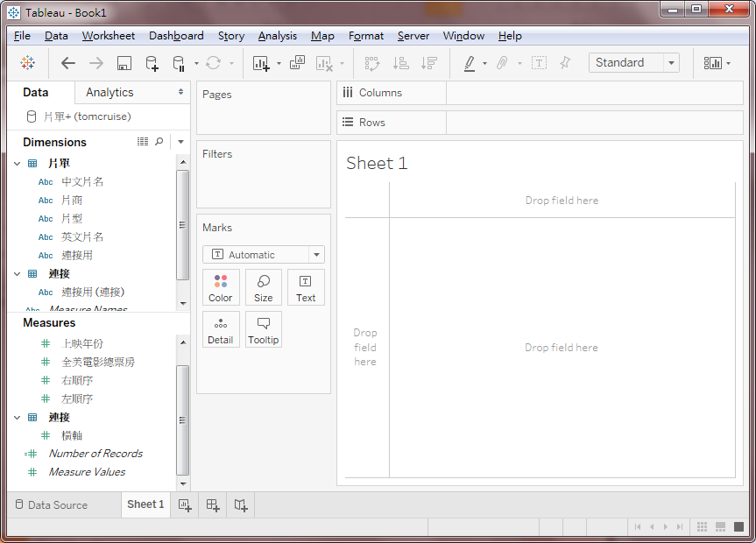Select the Measure Values field
The height and width of the screenshot is (543, 756).
[87, 472]
